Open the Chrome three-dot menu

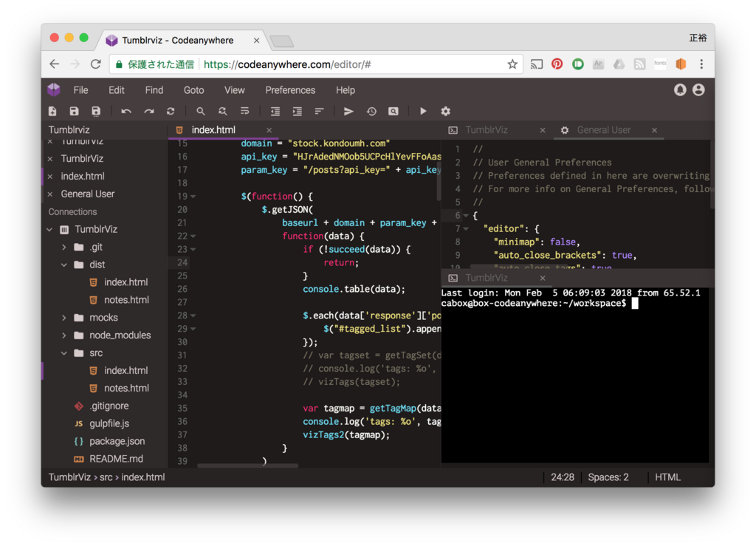click(701, 64)
